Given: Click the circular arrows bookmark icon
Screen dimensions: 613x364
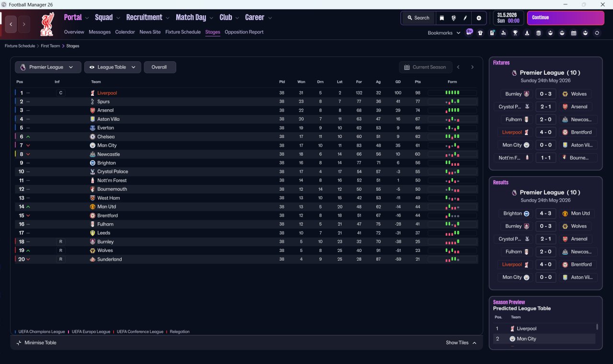Looking at the screenshot, I should [597, 33].
